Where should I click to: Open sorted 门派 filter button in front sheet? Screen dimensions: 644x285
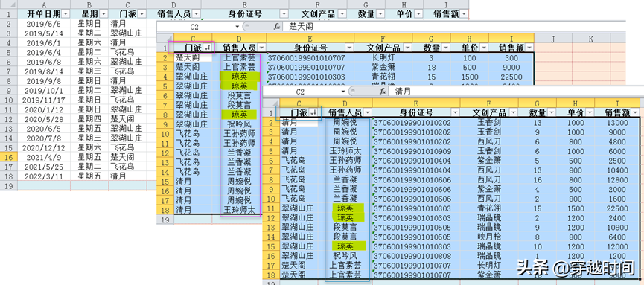(x=313, y=112)
